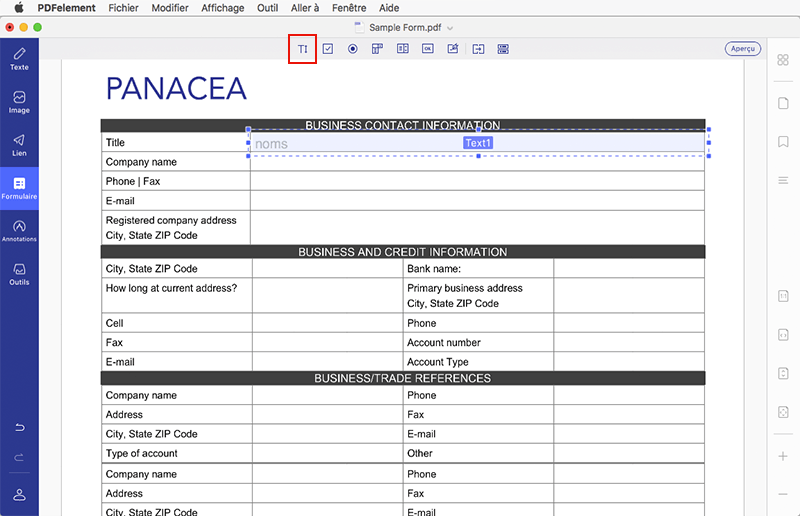The image size is (800, 516).
Task: Open the Image tool in sidebar
Action: [19, 102]
